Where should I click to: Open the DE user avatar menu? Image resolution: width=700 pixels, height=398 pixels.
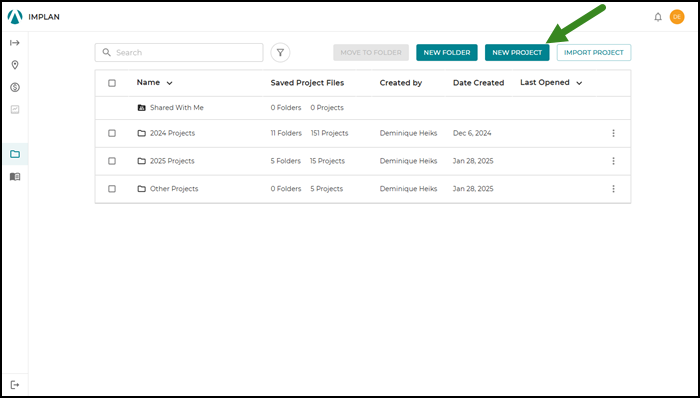[677, 17]
